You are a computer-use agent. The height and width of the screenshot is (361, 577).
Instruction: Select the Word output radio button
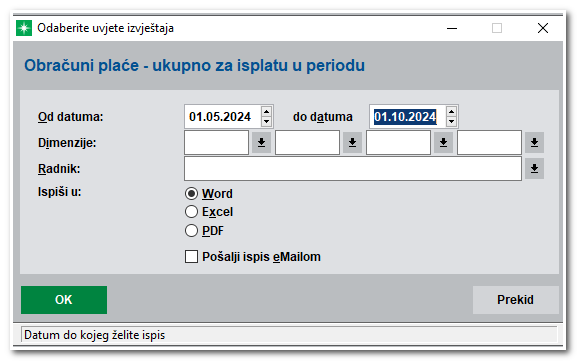tap(191, 194)
